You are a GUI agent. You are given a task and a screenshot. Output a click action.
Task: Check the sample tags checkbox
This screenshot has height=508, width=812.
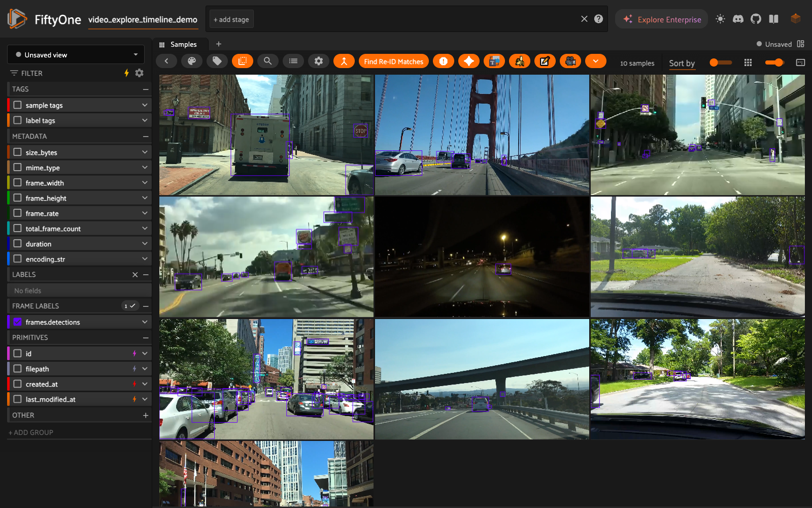point(18,105)
